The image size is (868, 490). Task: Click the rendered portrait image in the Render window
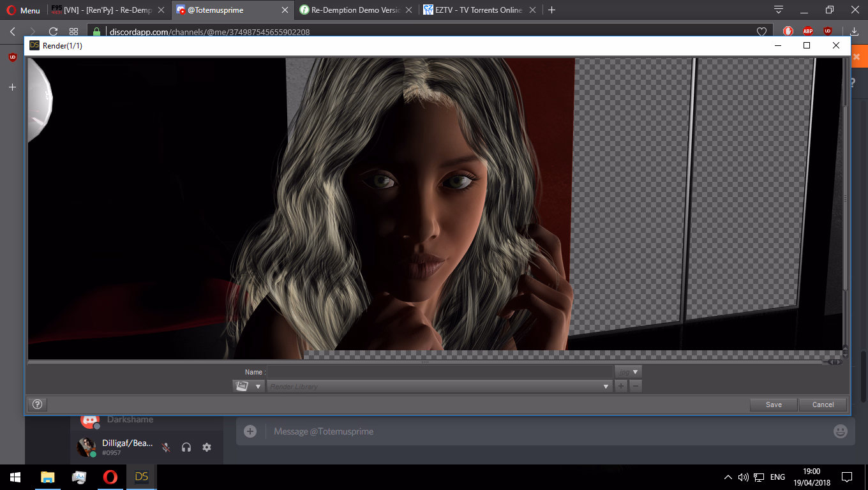435,209
